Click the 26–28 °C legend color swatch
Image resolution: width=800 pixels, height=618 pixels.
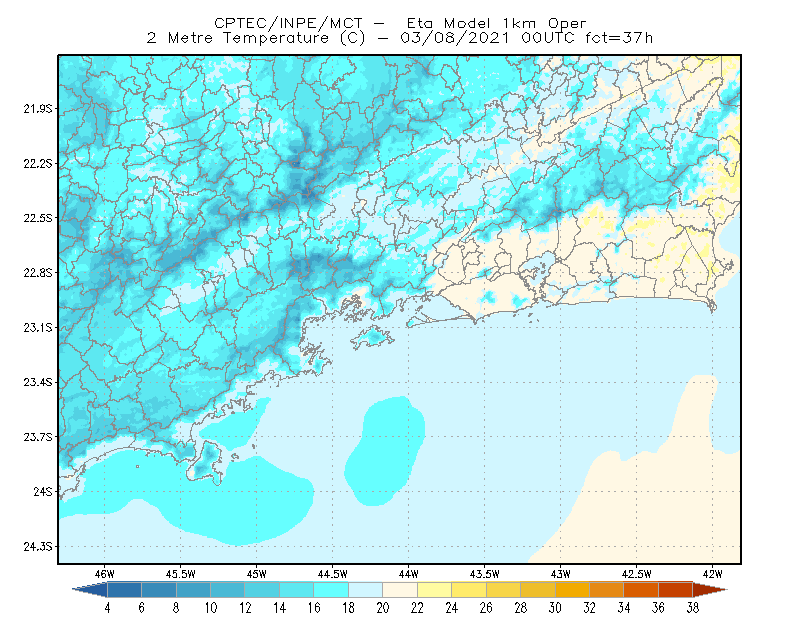(504, 590)
